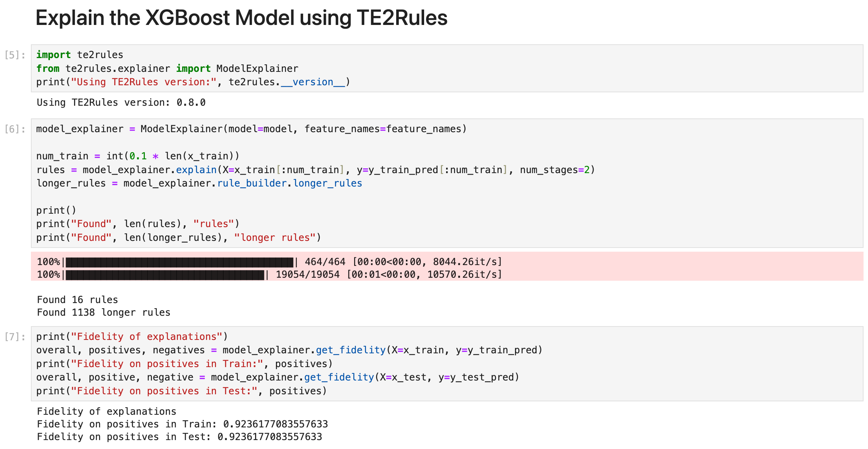
Task: Place cursor on the num_train assignment line
Action: 138,156
